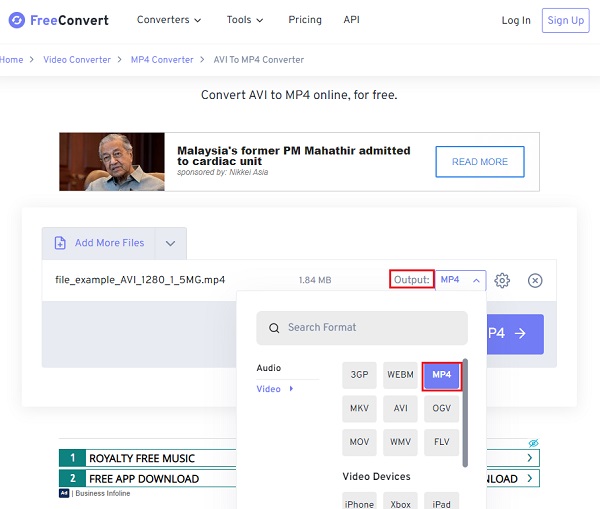Click the Sign Up button
600x509 pixels.
tap(566, 20)
